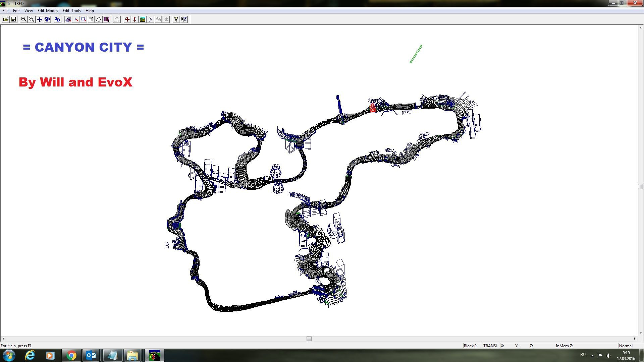The height and width of the screenshot is (362, 644).
Task: Click the greyed paste block icon
Action: coord(166,19)
